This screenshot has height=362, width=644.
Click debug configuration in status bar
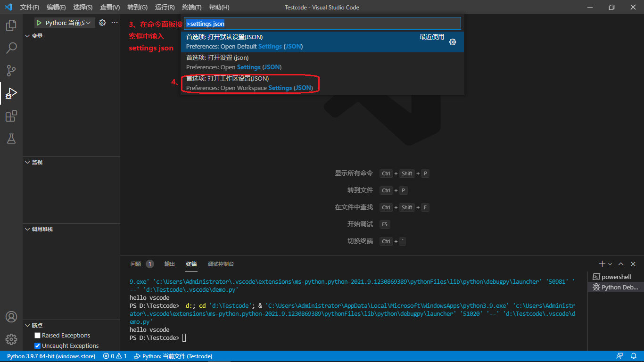pos(173,356)
